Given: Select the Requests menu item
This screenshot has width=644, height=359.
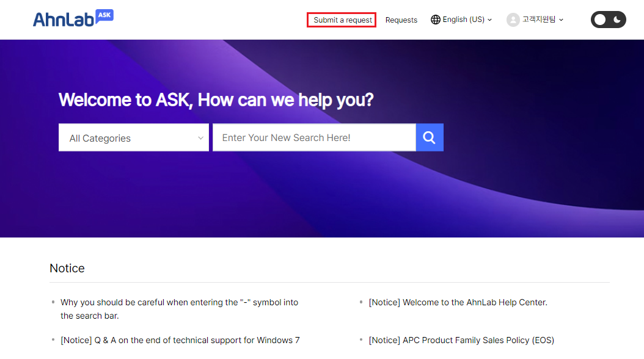Looking at the screenshot, I should coord(401,20).
